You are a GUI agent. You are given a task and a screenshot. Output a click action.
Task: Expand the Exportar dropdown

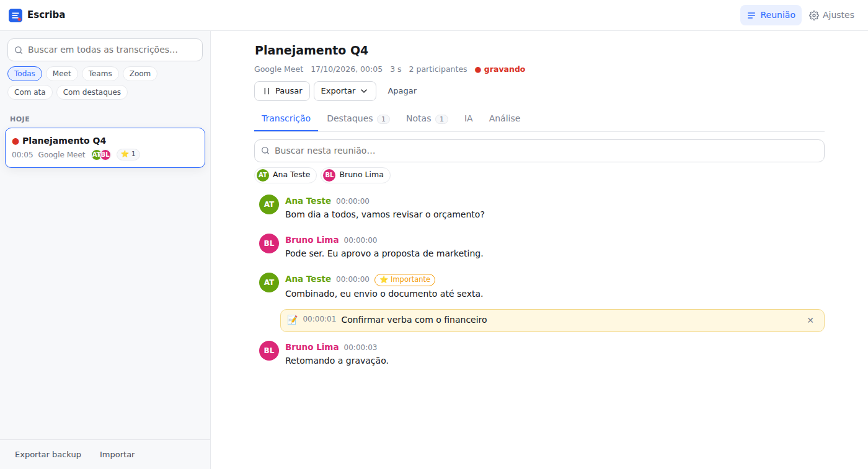(x=345, y=91)
